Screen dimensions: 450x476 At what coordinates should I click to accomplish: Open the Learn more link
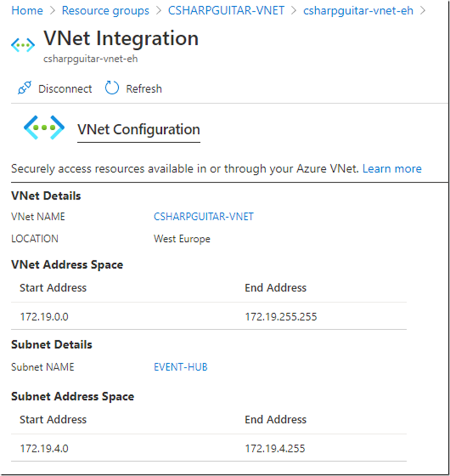[x=392, y=168]
